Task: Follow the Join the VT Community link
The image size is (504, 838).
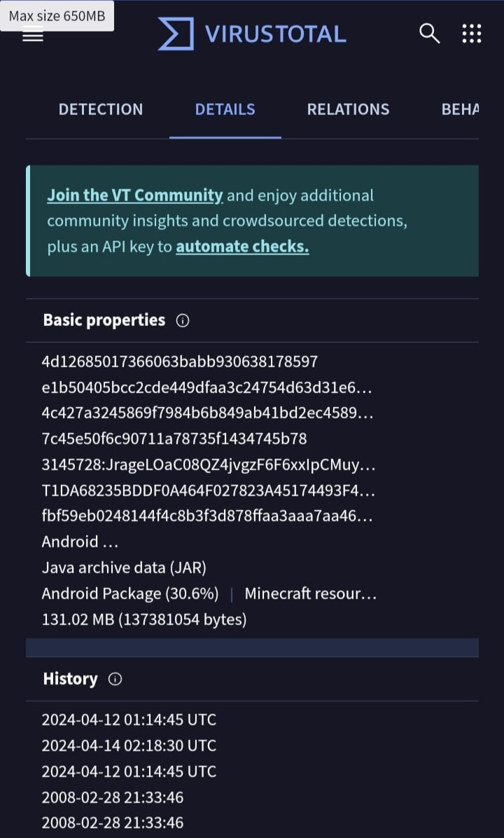Action: (x=134, y=195)
